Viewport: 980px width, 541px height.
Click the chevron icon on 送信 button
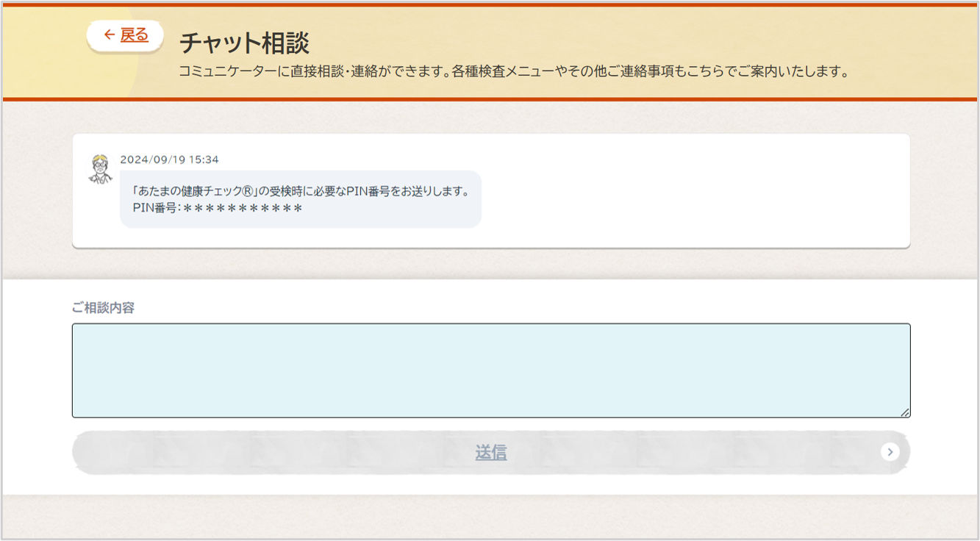[890, 452]
